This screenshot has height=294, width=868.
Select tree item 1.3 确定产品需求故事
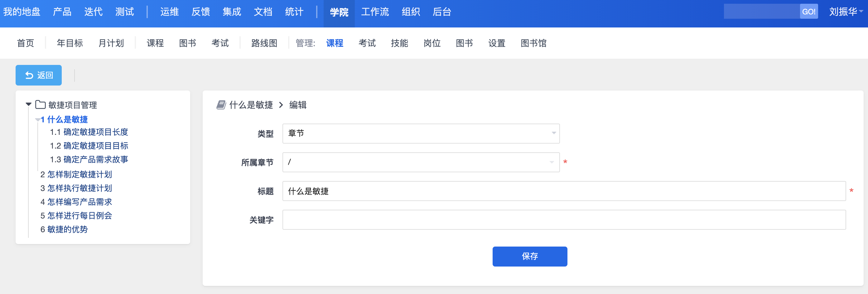click(89, 159)
